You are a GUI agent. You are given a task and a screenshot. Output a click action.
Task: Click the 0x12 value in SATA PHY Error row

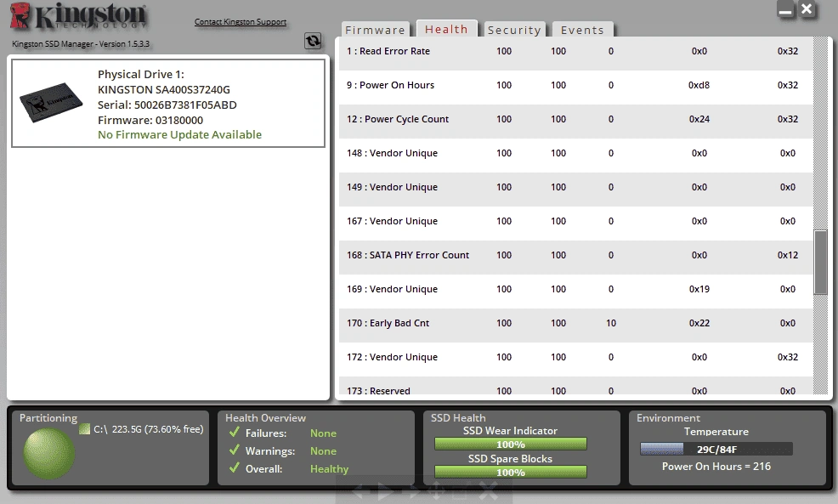pos(788,256)
